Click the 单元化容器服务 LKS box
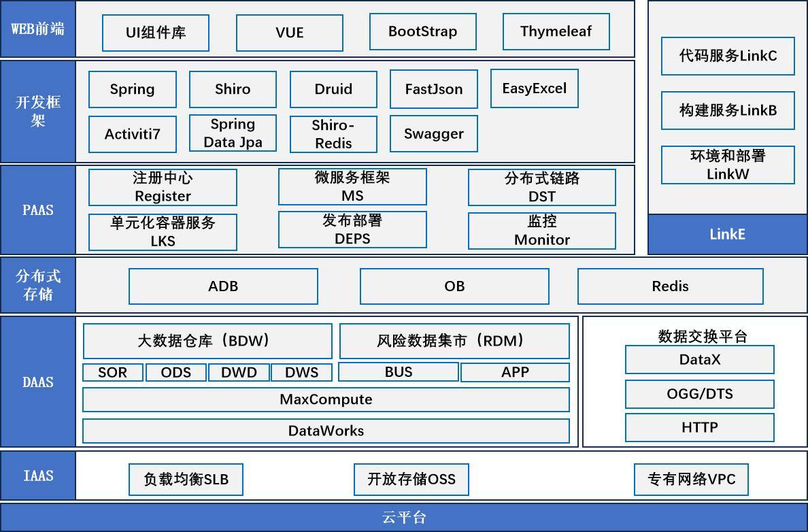 coord(163,232)
